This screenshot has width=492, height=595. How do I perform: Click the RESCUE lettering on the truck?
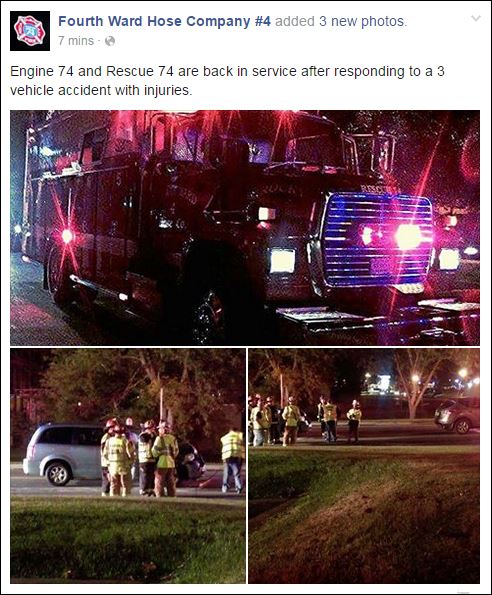[x=379, y=189]
